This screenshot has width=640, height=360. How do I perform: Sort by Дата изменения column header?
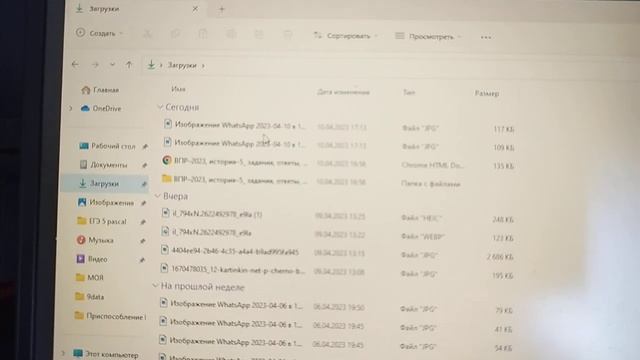(343, 92)
